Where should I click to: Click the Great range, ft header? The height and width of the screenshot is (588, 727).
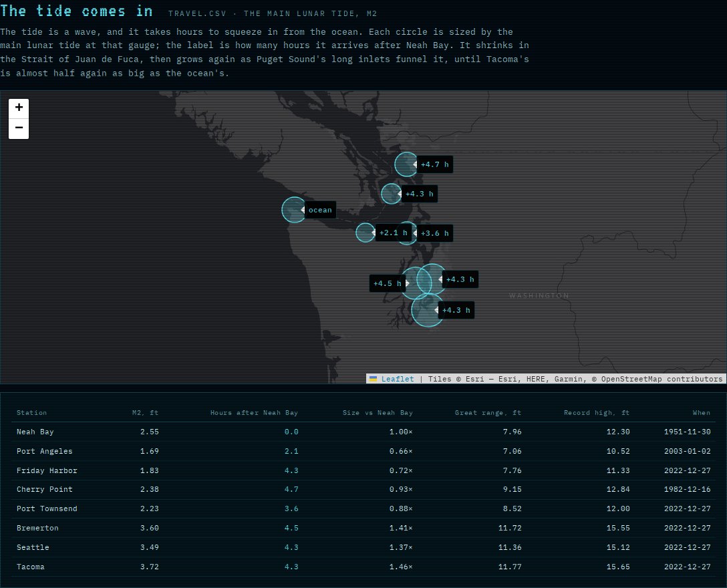pyautogui.click(x=488, y=413)
